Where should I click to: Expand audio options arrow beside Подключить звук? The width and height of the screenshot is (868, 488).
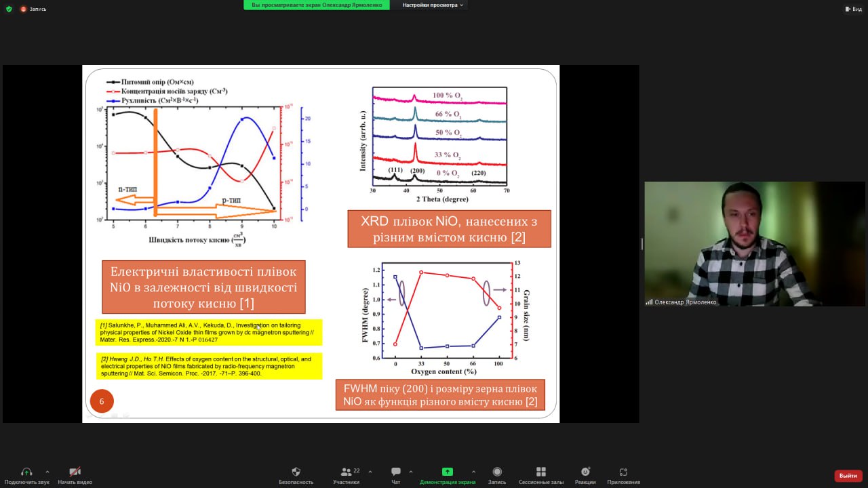tap(47, 472)
